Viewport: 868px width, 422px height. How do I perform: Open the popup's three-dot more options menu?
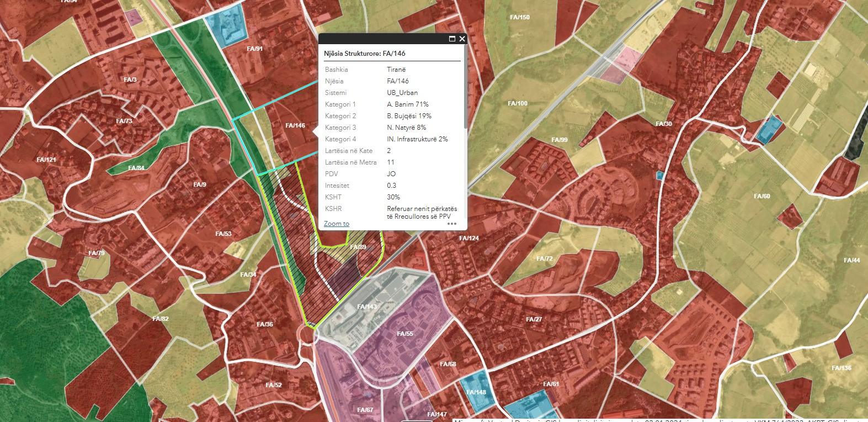452,224
